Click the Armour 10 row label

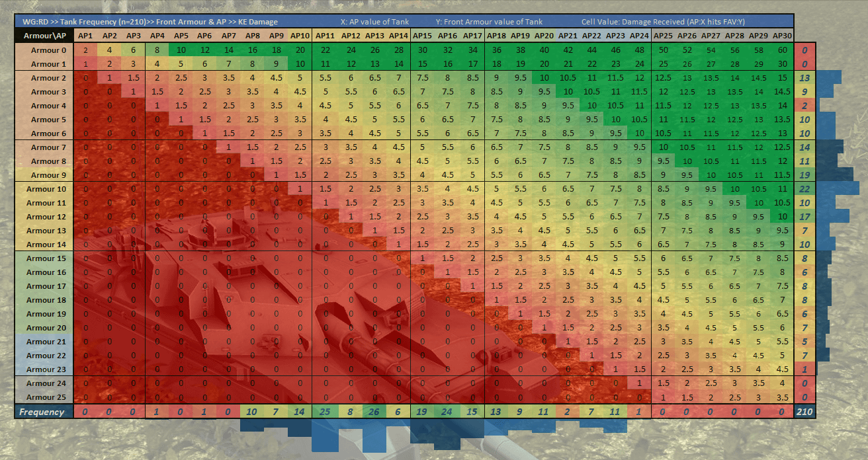(x=44, y=189)
